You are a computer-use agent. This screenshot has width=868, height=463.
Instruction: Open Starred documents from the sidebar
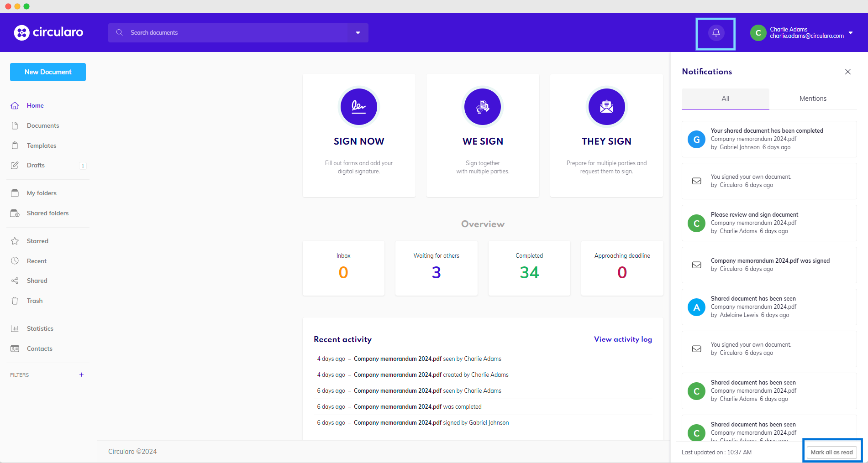[x=37, y=241]
